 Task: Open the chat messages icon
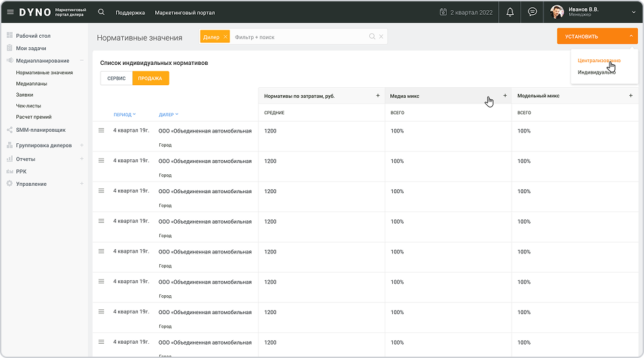pyautogui.click(x=532, y=12)
